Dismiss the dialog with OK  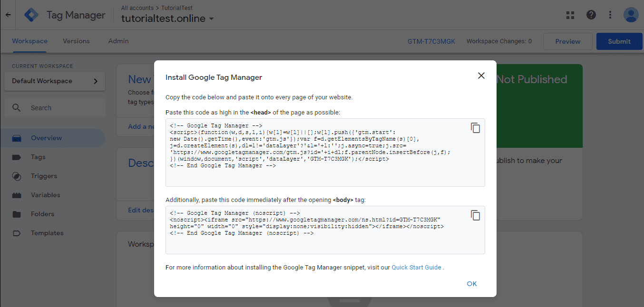tap(471, 283)
